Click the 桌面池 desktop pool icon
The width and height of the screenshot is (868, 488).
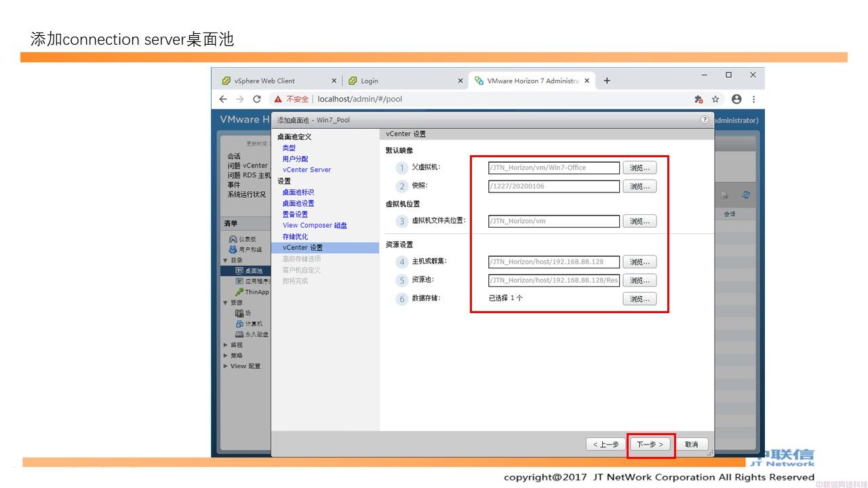pos(239,270)
